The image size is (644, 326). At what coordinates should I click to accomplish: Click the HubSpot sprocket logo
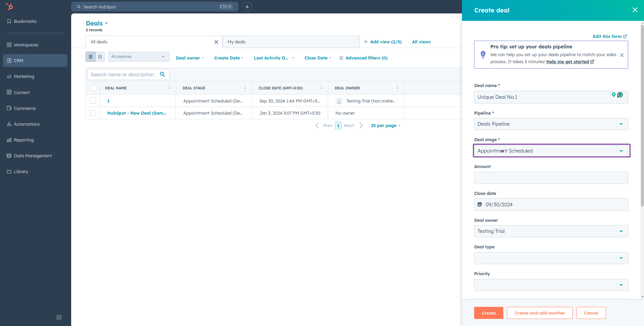[x=9, y=6]
